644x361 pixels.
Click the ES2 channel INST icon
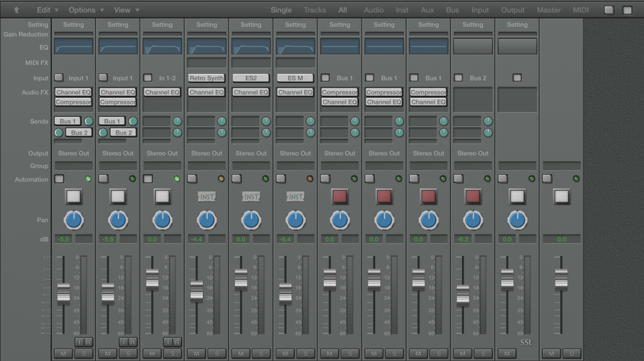point(251,197)
